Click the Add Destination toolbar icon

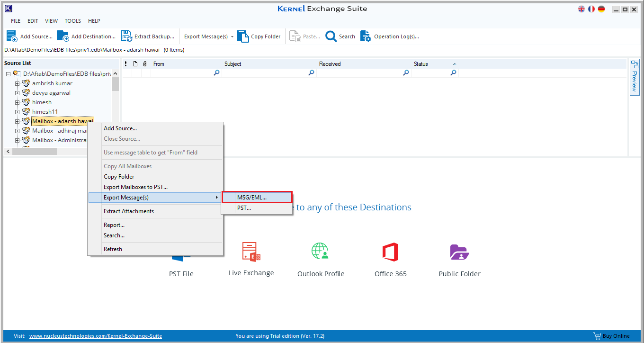[63, 36]
